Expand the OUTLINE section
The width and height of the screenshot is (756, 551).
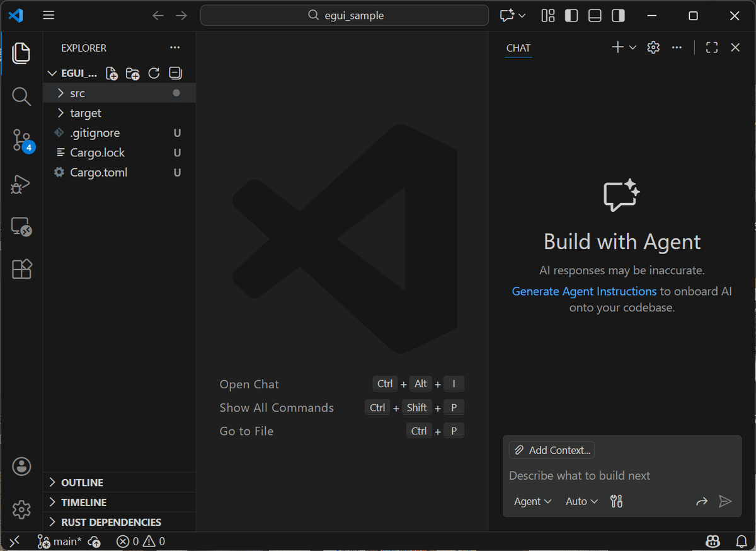(x=120, y=482)
